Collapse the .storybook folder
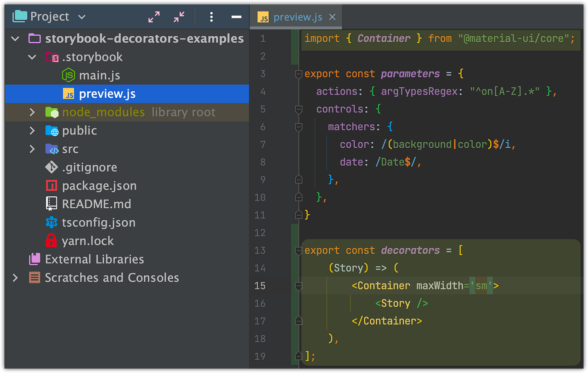This screenshot has width=588, height=373. [x=32, y=57]
